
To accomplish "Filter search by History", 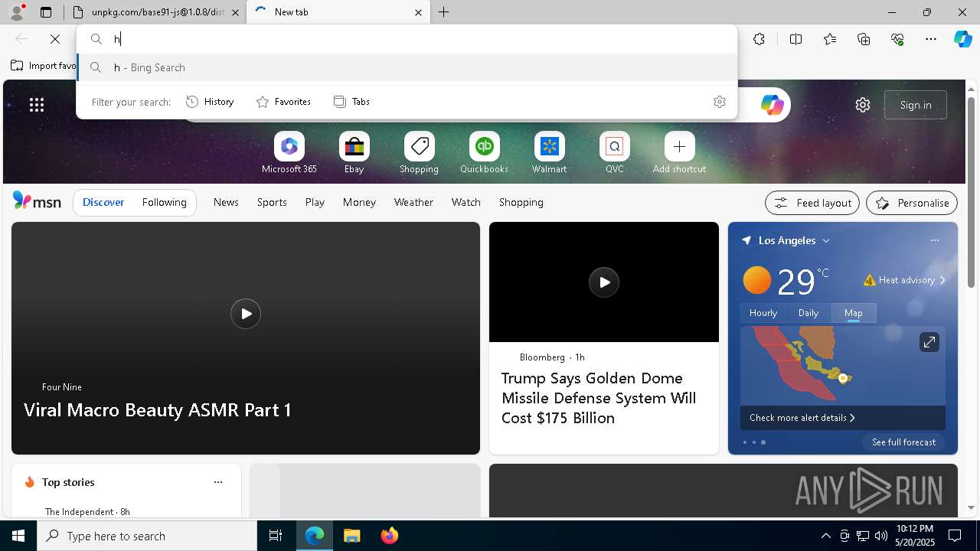I will pos(211,102).
